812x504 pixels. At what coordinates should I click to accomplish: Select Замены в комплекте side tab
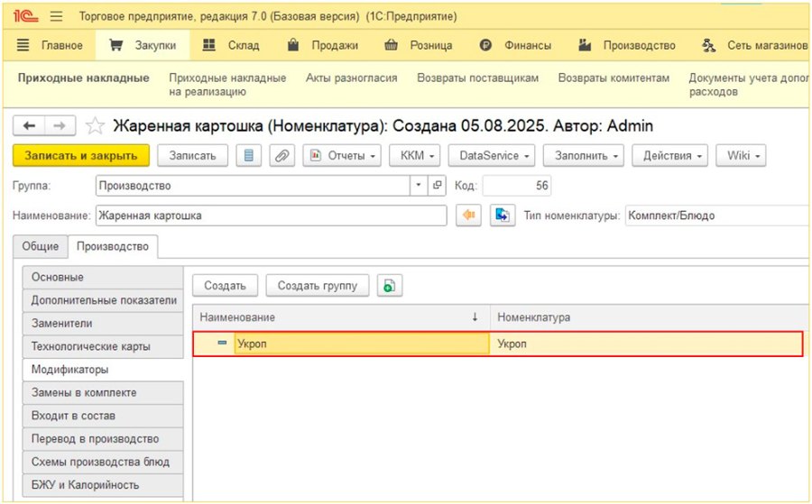[x=103, y=393]
